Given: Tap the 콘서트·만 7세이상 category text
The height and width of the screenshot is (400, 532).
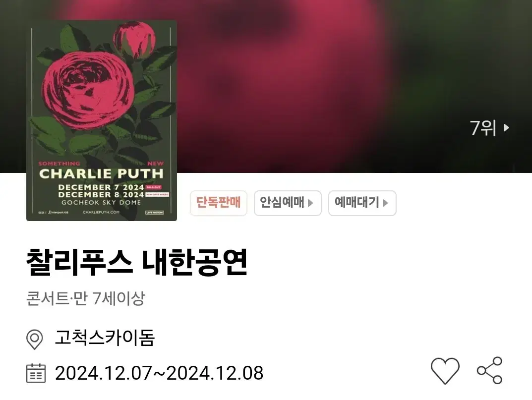Looking at the screenshot, I should 85,298.
